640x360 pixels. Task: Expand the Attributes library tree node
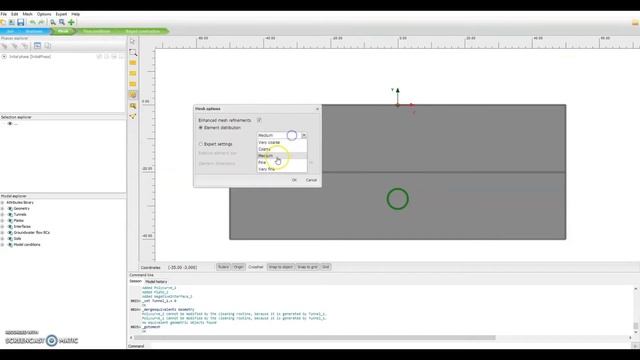pos(2,202)
